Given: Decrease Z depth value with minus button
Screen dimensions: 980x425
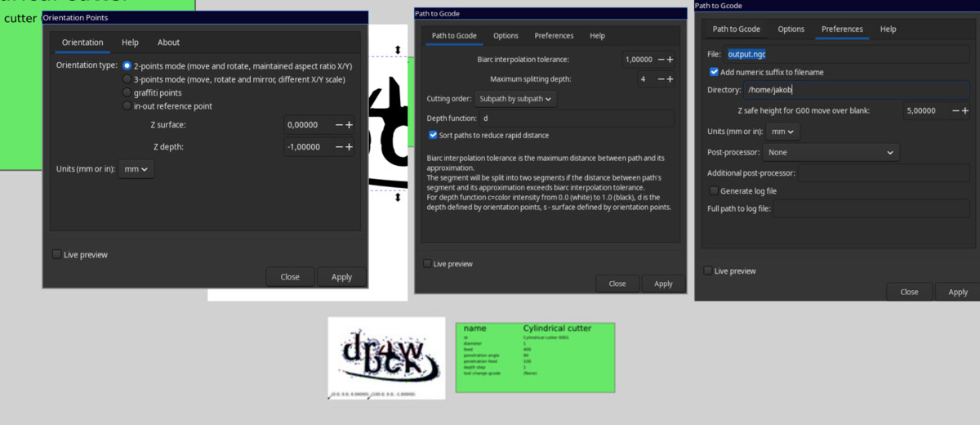Looking at the screenshot, I should coord(339,147).
